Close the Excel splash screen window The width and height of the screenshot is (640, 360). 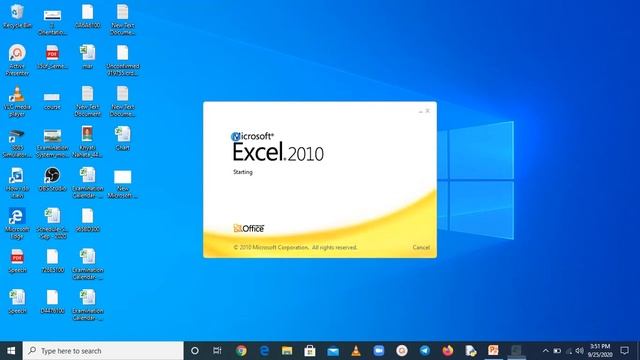pos(428,111)
